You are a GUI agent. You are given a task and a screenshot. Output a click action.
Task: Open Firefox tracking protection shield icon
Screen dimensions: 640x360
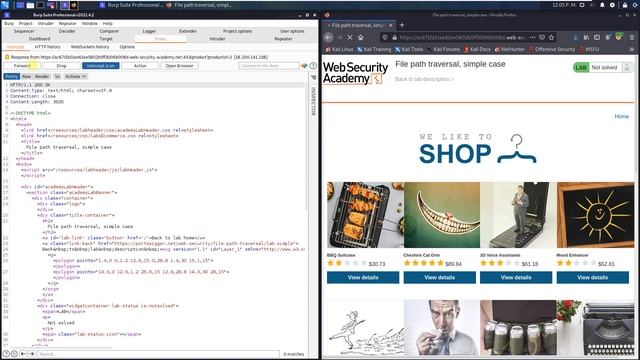(384, 37)
